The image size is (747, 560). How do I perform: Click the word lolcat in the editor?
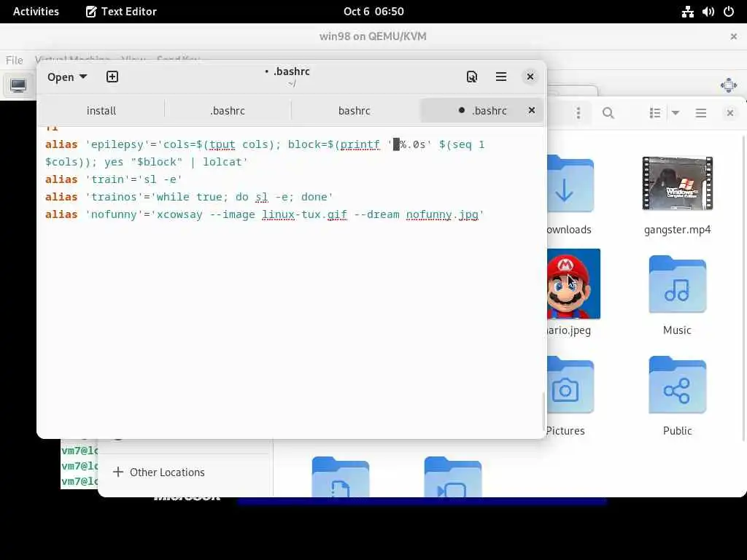click(222, 162)
